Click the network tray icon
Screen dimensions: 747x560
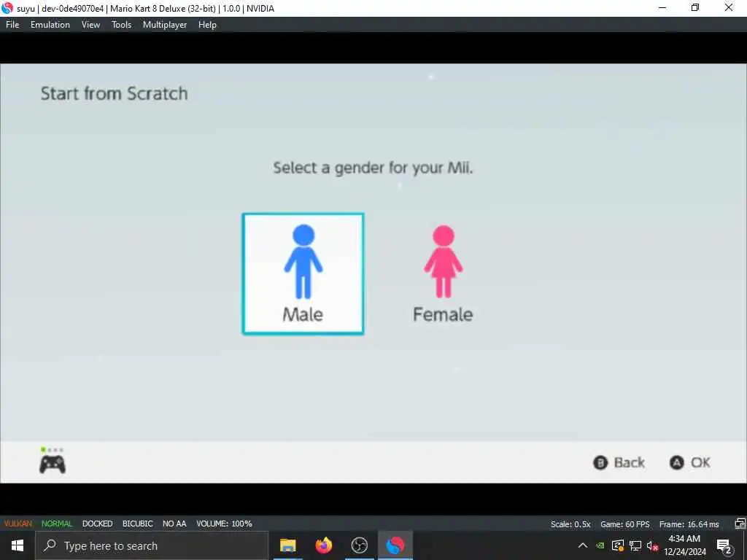click(x=635, y=545)
